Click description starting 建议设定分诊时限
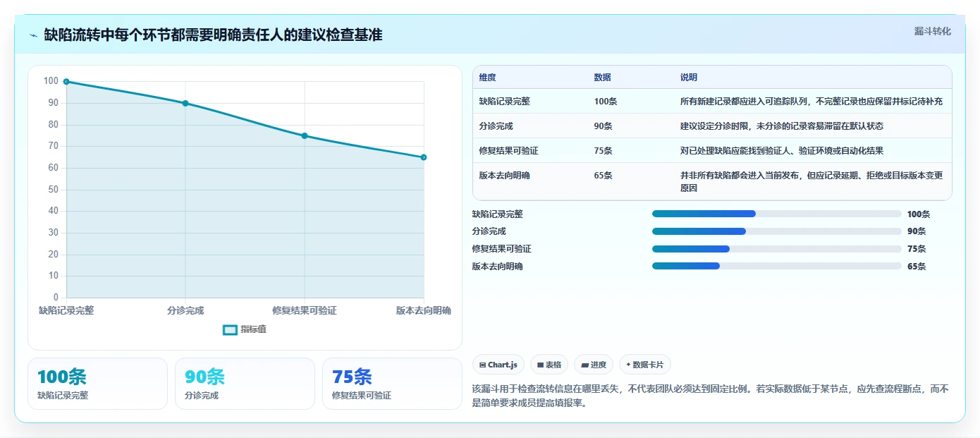Screen dimensions: 980x438 pos(782,126)
